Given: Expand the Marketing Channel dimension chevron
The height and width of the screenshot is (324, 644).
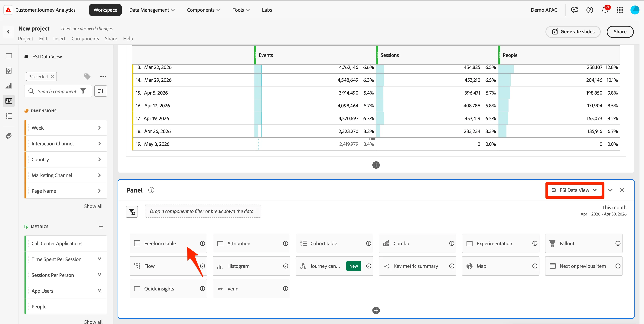Looking at the screenshot, I should point(99,175).
